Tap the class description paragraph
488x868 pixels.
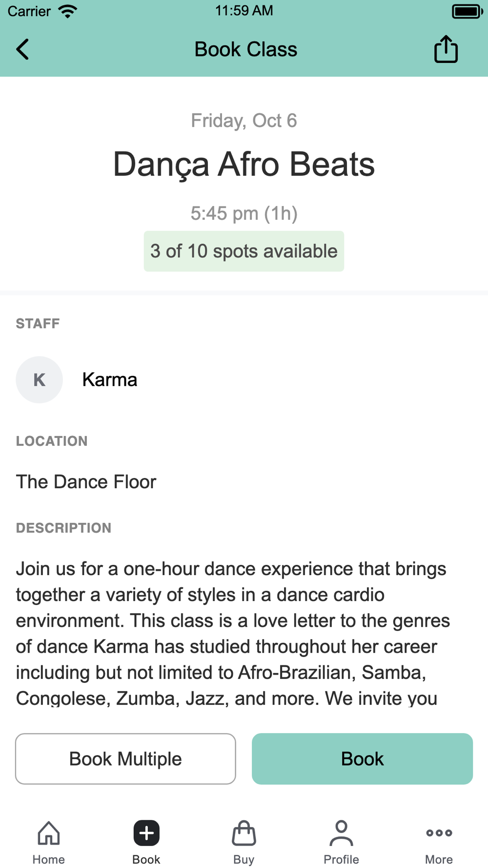(233, 633)
